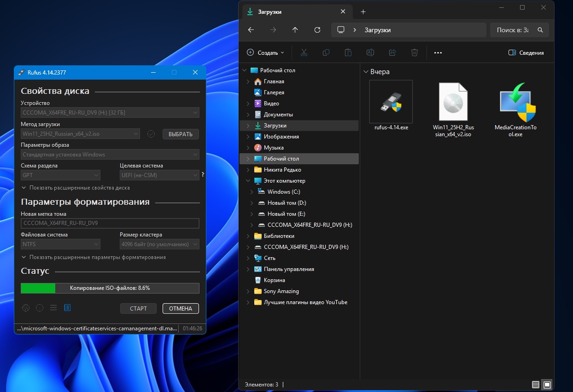The image size is (573, 392).
Task: Select the Win11_25H2_Russian_x64_v2.iso file
Action: [453, 110]
